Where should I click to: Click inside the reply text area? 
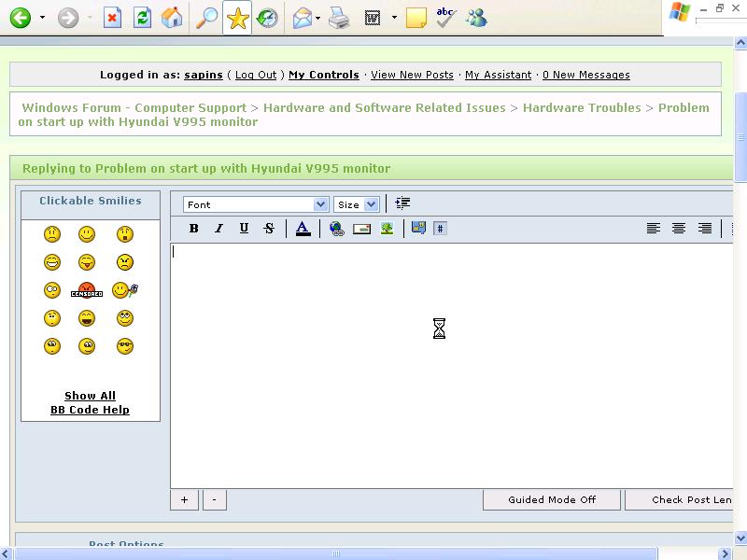click(x=452, y=366)
